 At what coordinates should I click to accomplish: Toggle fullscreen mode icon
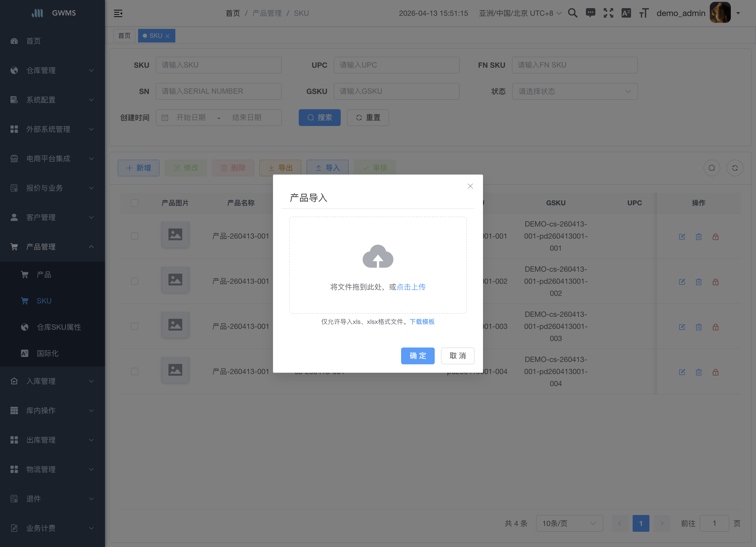(608, 13)
